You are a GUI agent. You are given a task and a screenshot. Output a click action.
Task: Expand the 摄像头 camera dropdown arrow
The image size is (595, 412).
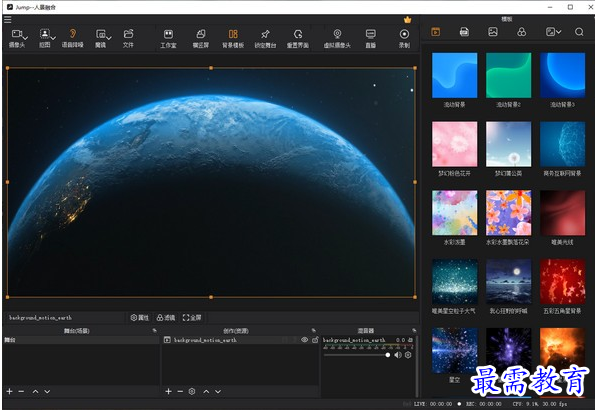click(25, 38)
